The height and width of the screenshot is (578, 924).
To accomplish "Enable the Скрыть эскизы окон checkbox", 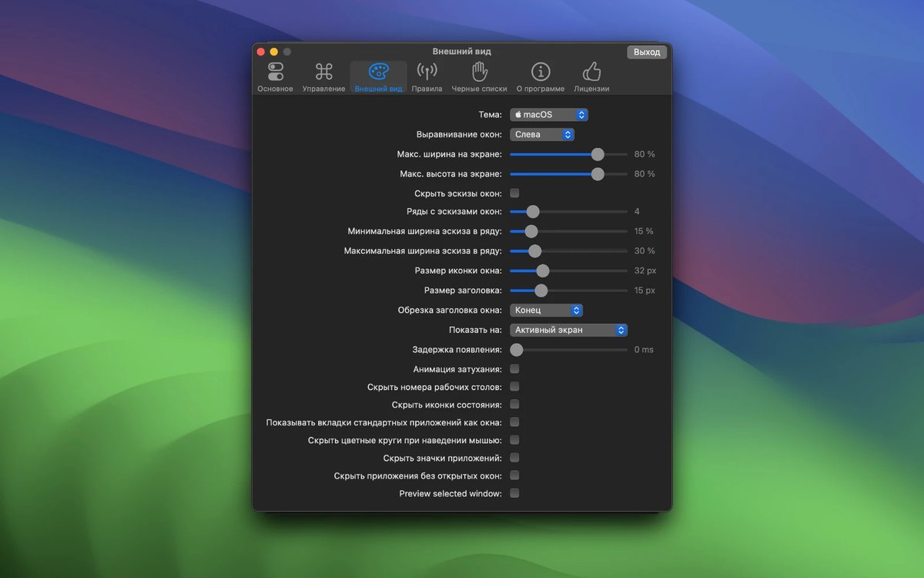I will coord(514,193).
